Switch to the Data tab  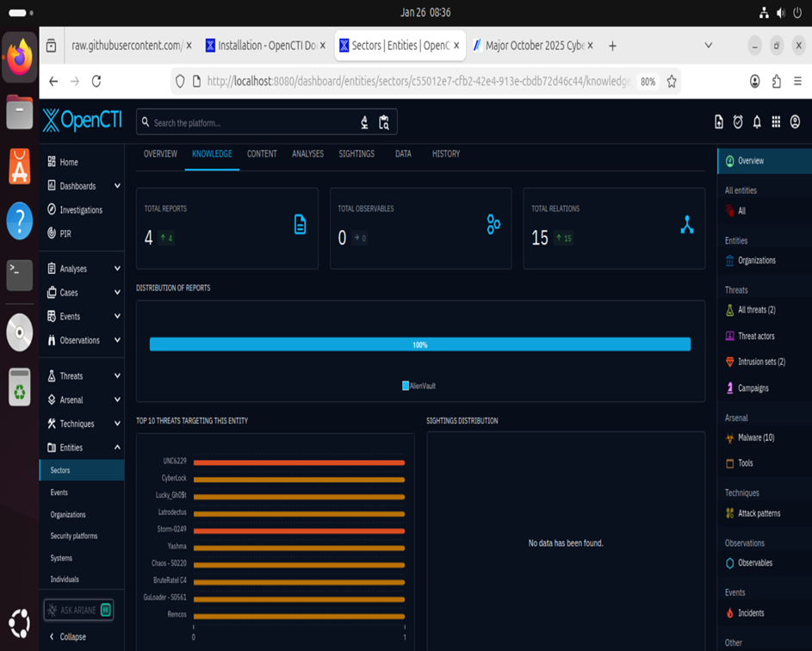coord(403,154)
